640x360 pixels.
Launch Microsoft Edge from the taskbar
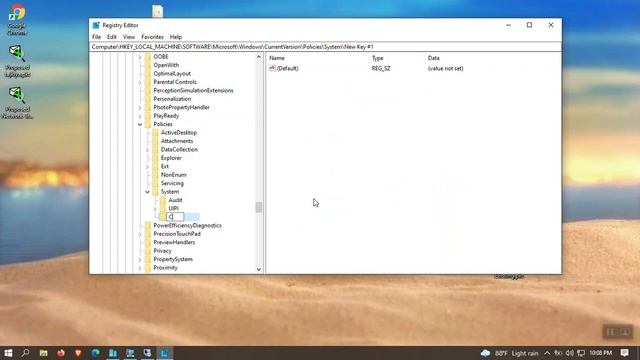coord(96,353)
